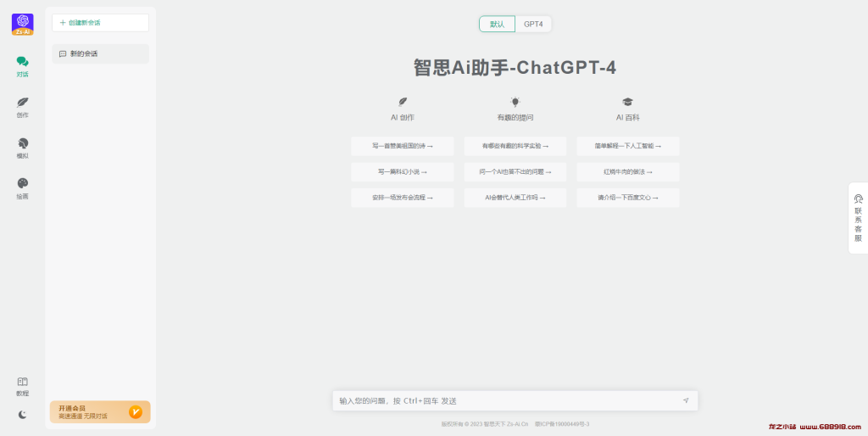Click the orange V member badge icon
This screenshot has height=436, width=868.
136,411
